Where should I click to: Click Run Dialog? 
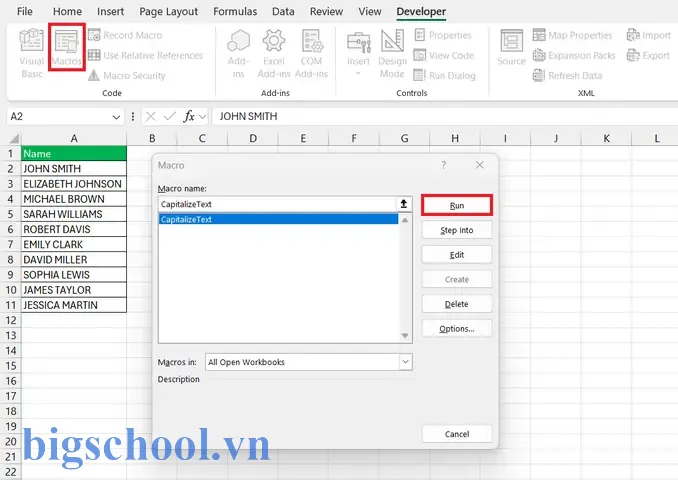pyautogui.click(x=445, y=76)
